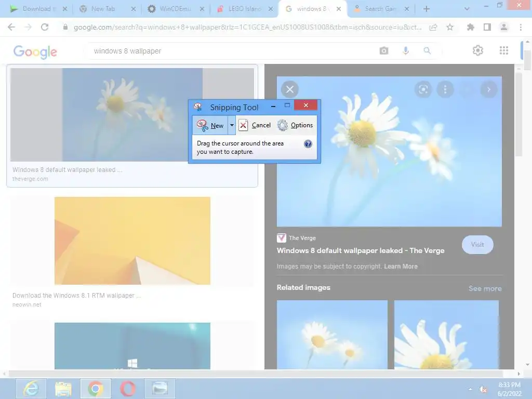The image size is (532, 399).
Task: Select the first related daisy image
Action: (332, 335)
